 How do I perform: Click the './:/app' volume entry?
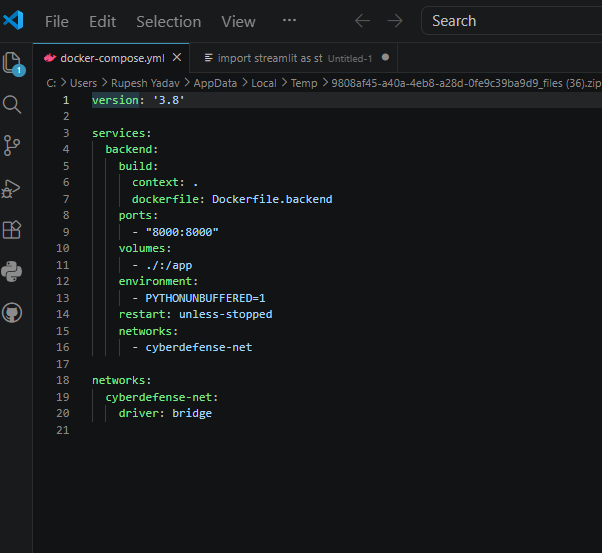pos(169,265)
